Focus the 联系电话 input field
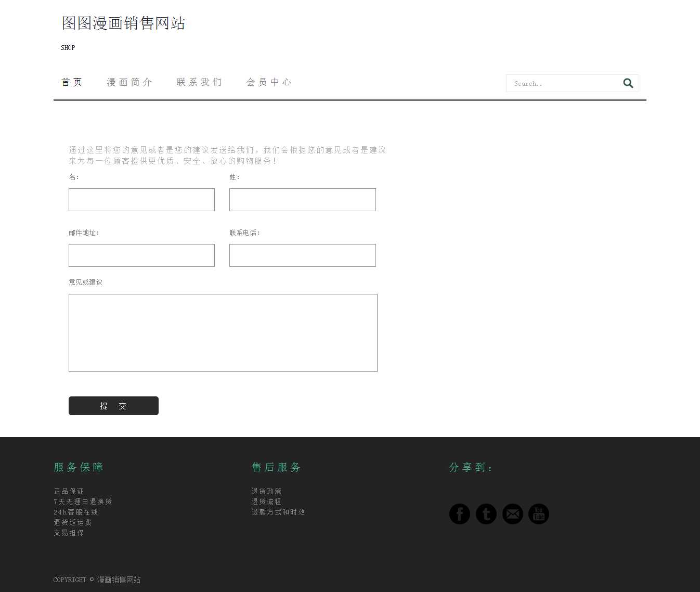The width and height of the screenshot is (700, 592). click(x=302, y=255)
